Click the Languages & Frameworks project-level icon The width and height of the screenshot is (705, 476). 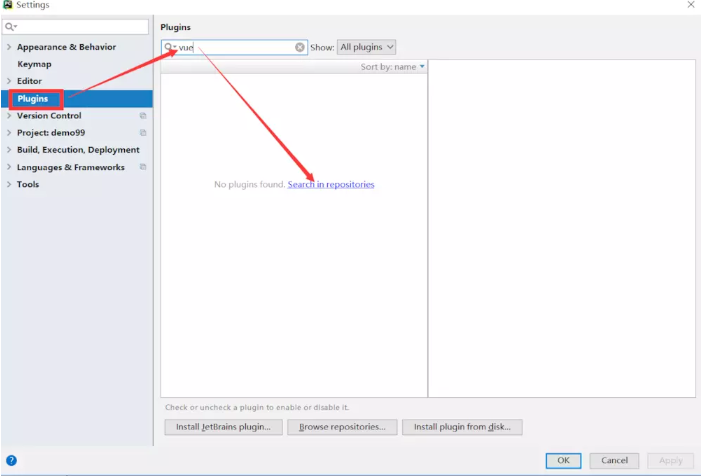(143, 167)
